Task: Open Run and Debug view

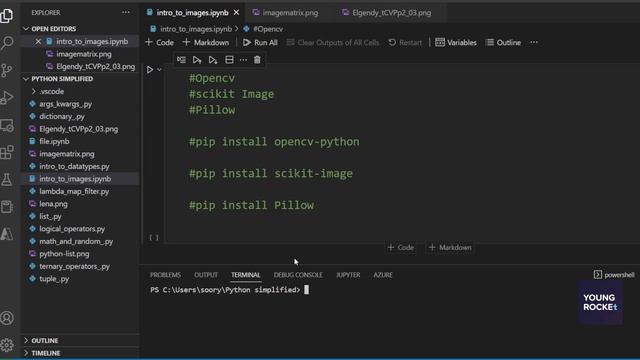Action: click(x=7, y=98)
